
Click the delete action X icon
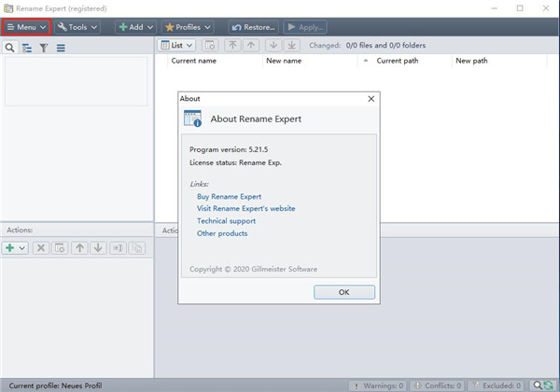(x=41, y=247)
